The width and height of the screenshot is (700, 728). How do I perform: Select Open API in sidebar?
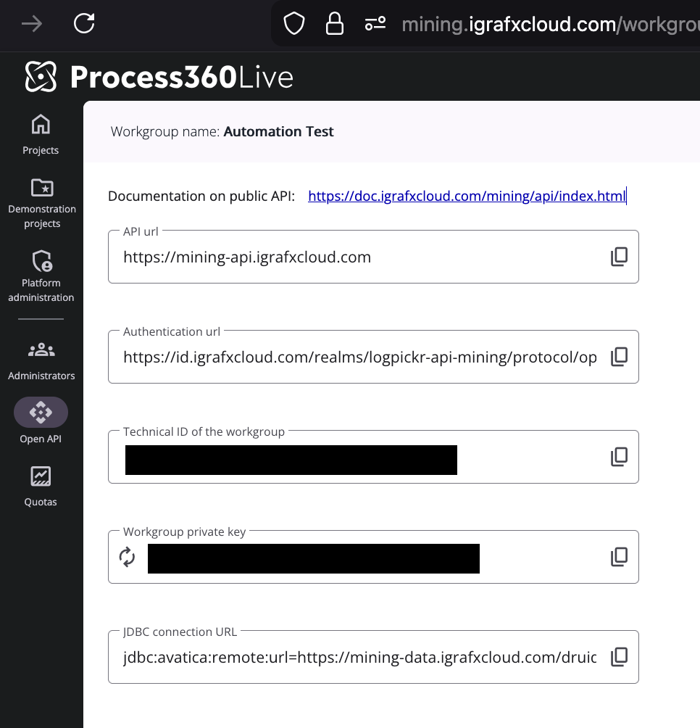coord(41,421)
